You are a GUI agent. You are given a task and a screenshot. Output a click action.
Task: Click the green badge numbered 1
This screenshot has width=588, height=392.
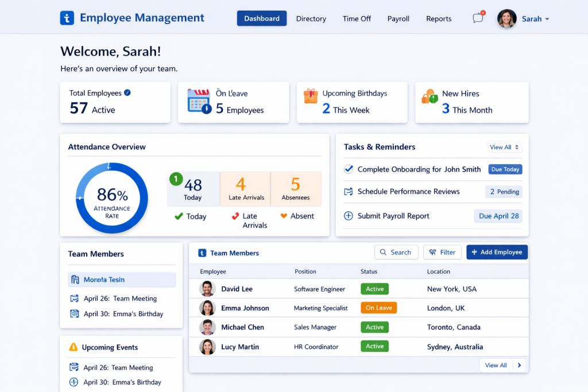point(176,179)
